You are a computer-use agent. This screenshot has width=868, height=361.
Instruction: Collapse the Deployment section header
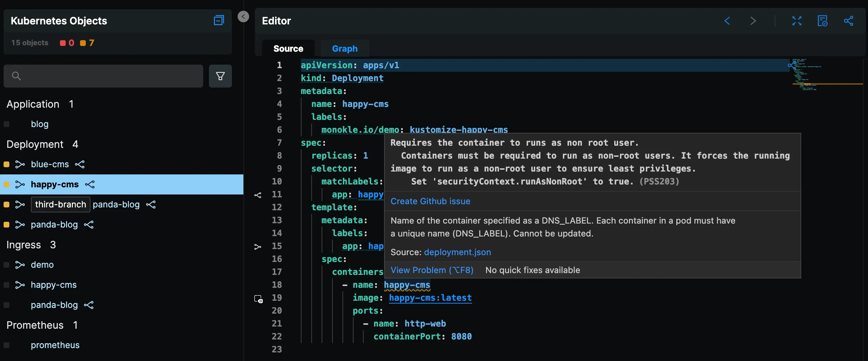pyautogui.click(x=35, y=144)
